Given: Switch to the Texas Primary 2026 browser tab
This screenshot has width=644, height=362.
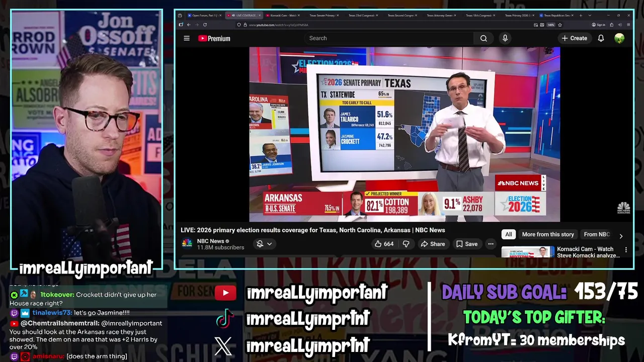Looking at the screenshot, I should 518,15.
